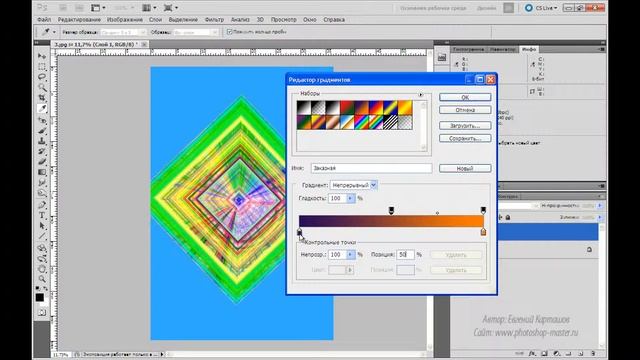The image size is (640, 360).
Task: Open the Редактирование menu
Action: point(79,20)
